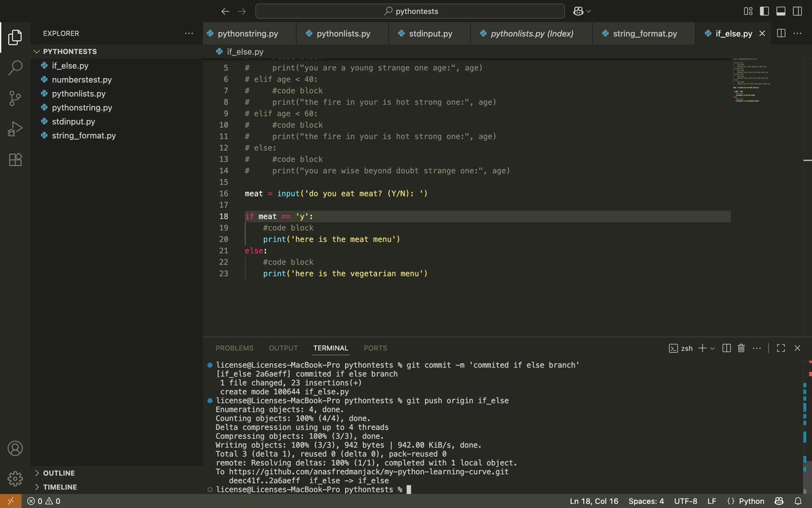Open the Manage gear settings menu
The width and height of the screenshot is (812, 508).
[15, 479]
